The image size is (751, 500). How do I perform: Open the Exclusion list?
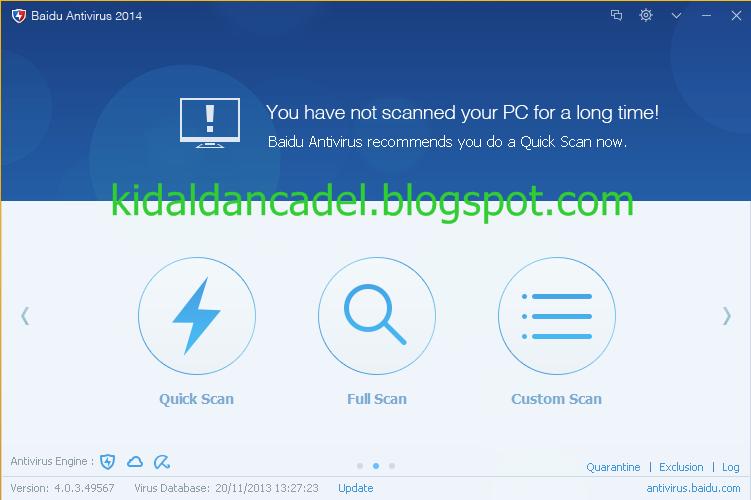[x=681, y=467]
